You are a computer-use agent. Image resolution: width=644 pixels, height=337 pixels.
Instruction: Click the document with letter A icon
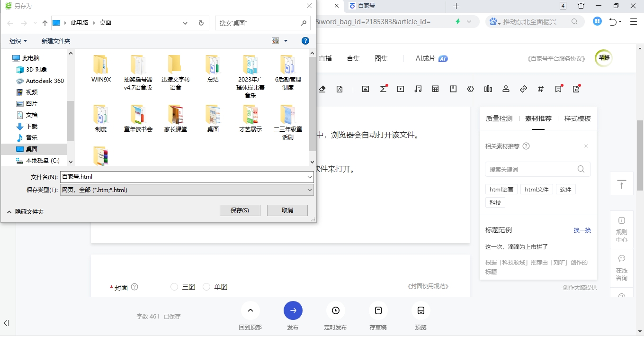pos(340,89)
